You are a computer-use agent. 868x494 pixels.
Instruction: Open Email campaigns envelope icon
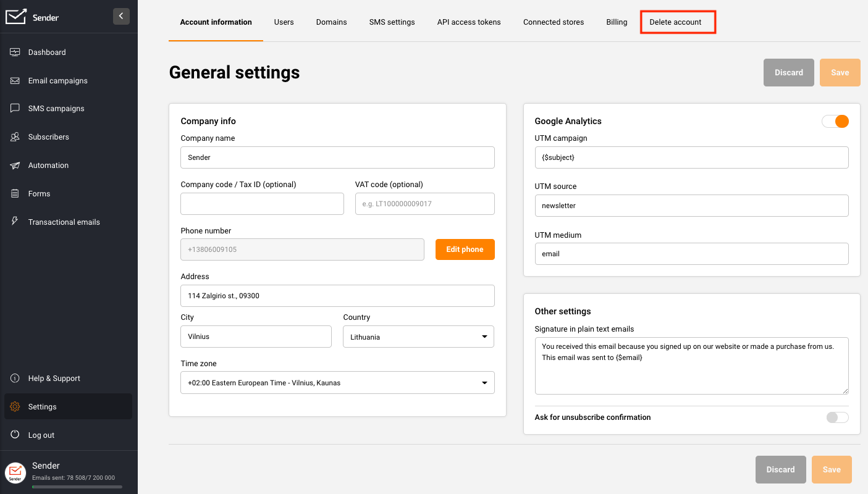[15, 81]
